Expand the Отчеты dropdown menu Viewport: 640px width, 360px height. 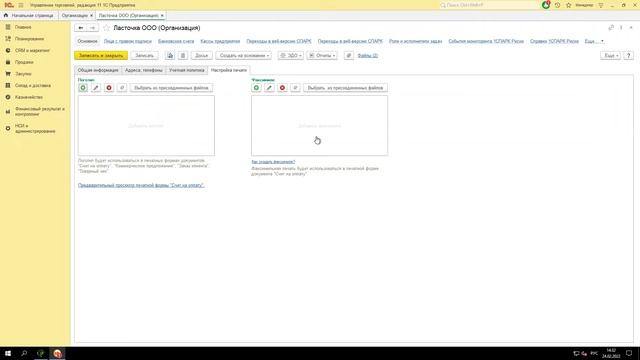(x=322, y=56)
